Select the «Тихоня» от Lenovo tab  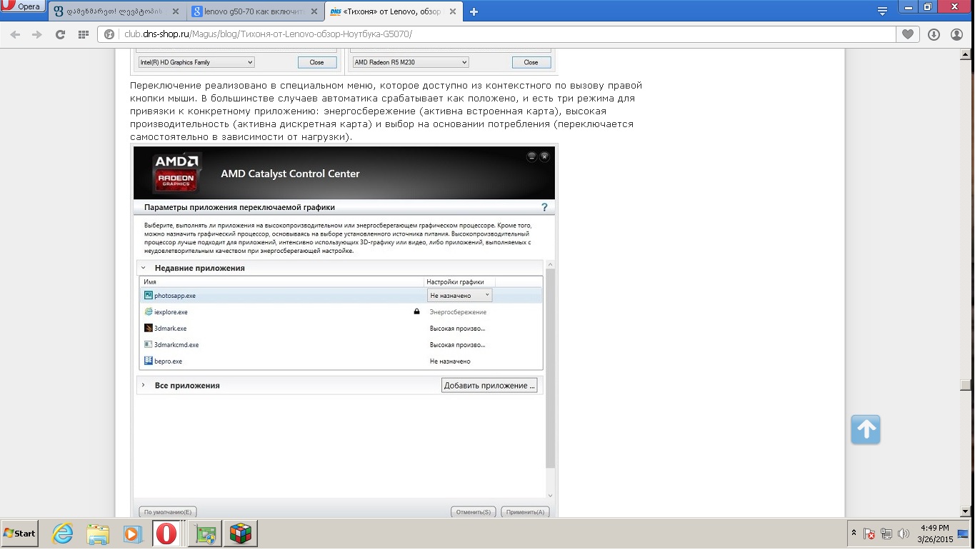tap(393, 12)
